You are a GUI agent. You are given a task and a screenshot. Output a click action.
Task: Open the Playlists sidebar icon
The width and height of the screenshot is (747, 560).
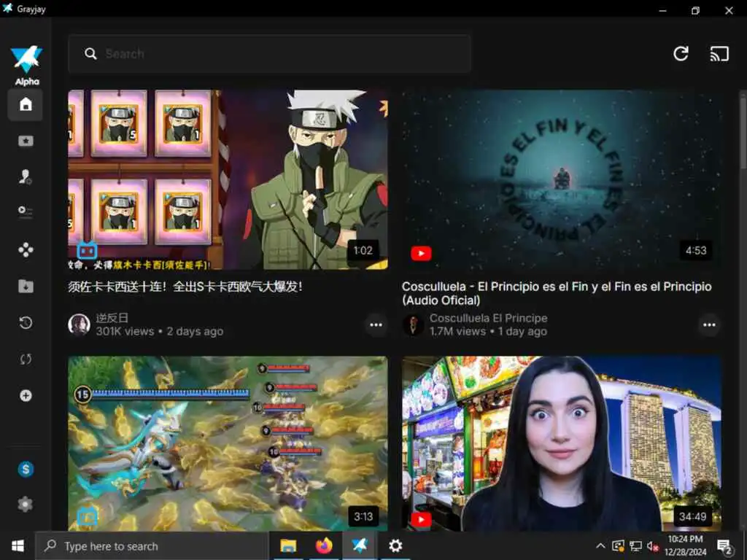[26, 211]
